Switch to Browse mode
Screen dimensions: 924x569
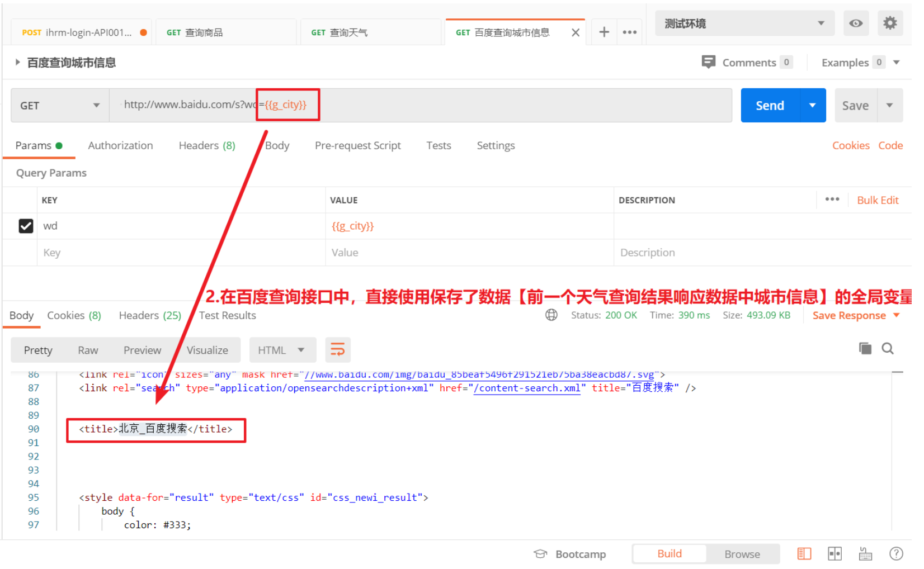(742, 553)
